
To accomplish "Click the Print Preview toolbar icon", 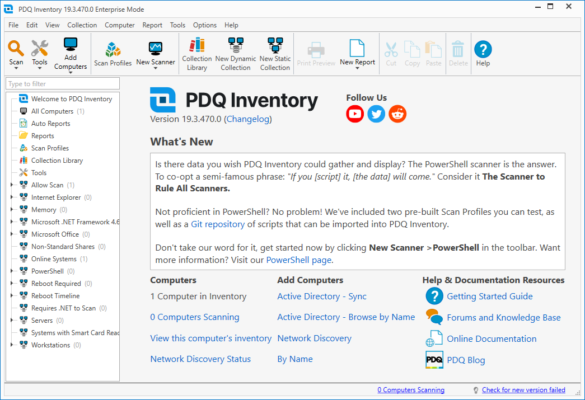I will coord(316,49).
